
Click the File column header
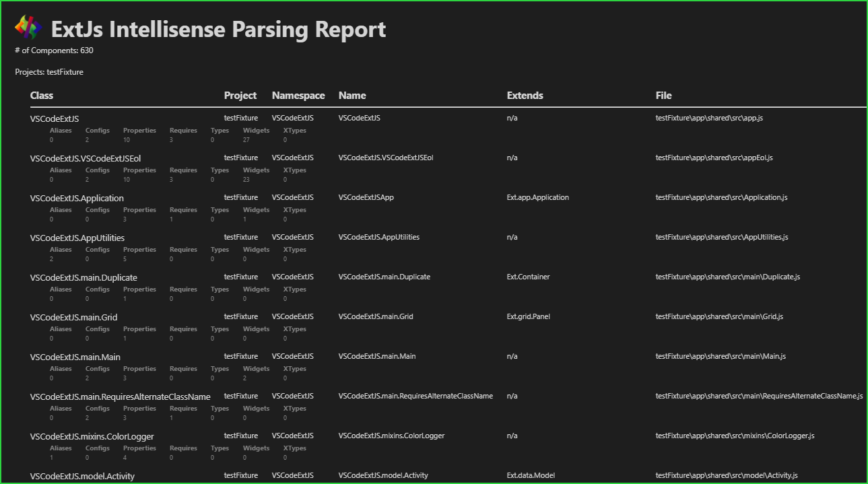tap(664, 96)
